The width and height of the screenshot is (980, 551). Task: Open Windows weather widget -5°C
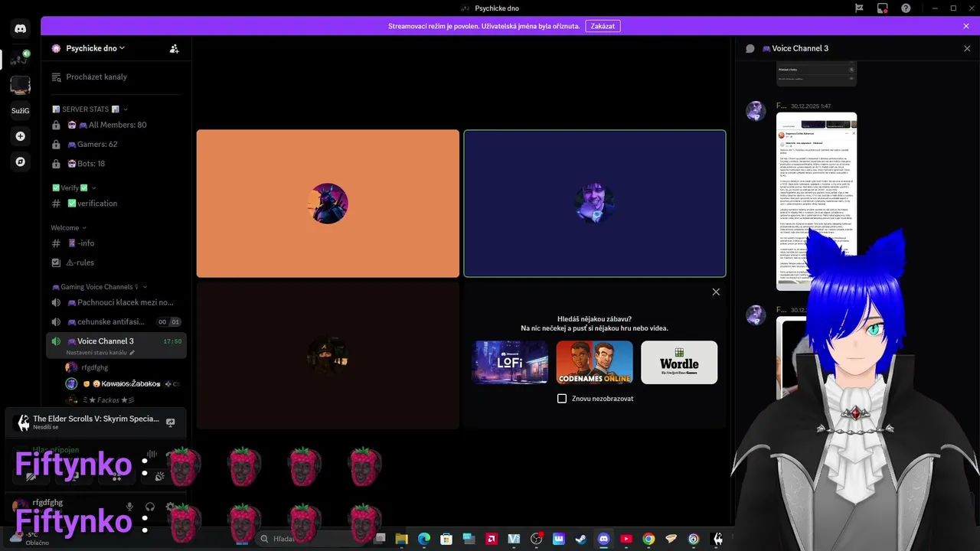click(x=28, y=539)
